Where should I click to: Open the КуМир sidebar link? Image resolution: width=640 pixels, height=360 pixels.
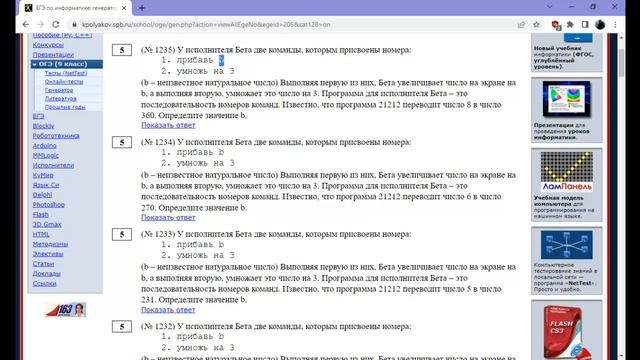pyautogui.click(x=43, y=175)
